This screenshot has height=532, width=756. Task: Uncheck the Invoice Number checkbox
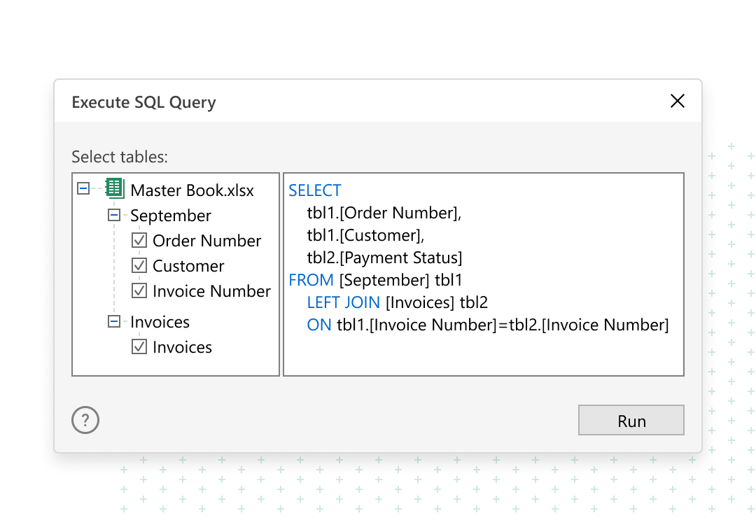tap(139, 290)
